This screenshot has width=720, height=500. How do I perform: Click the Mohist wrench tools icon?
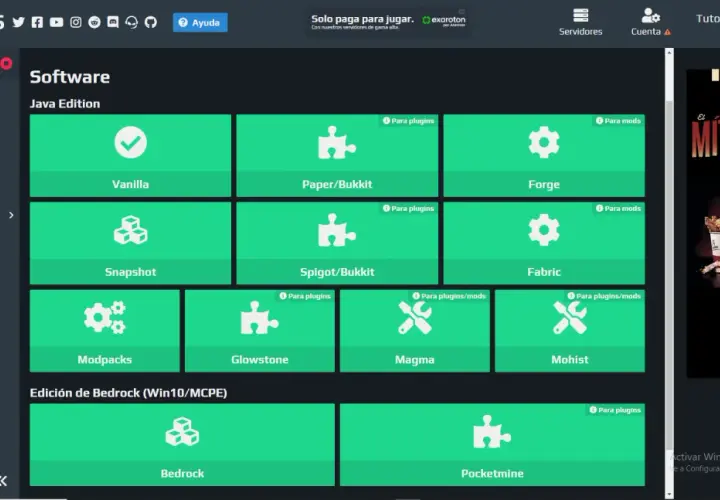click(570, 318)
